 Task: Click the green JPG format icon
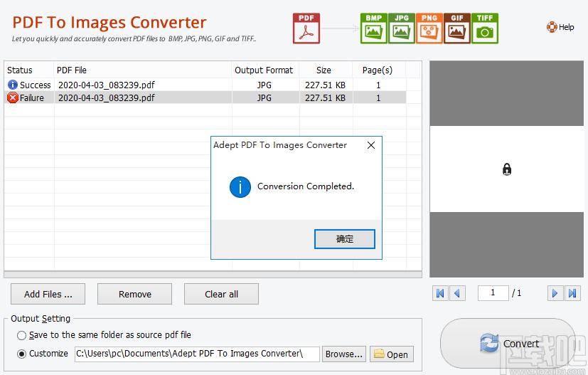point(401,28)
